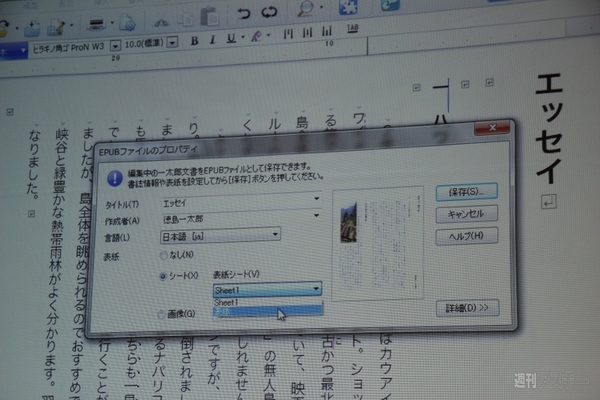Image resolution: width=600 pixels, height=400 pixels.
Task: Open the font name dropdown
Action: [x=114, y=46]
